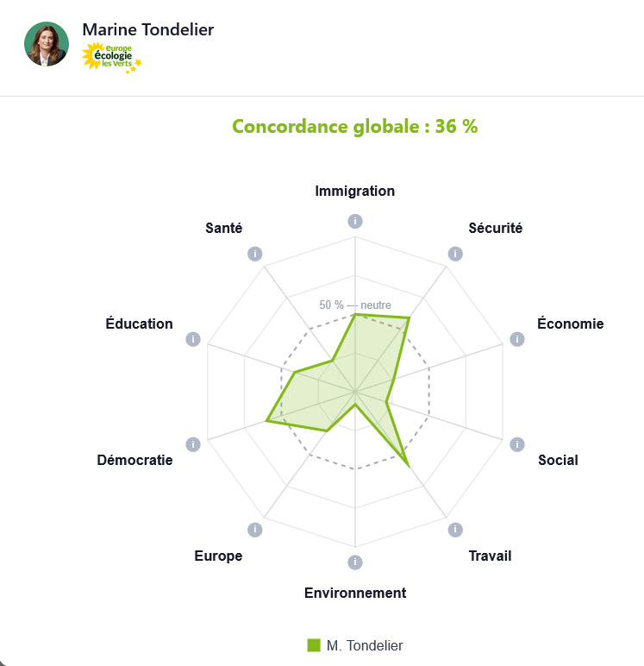Click the info icon above Démocratie

tap(193, 444)
